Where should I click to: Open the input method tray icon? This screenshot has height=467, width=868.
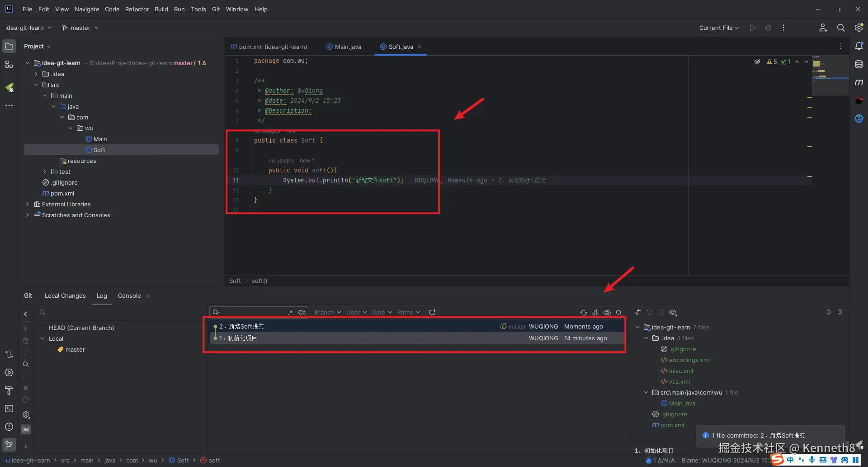777,460
